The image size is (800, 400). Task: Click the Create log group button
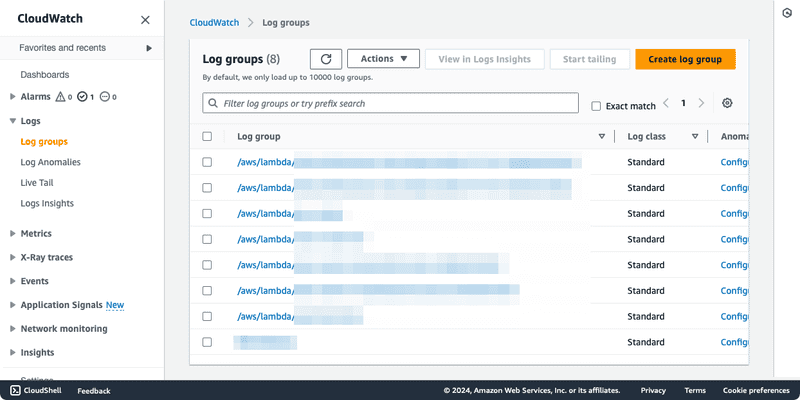coord(685,59)
